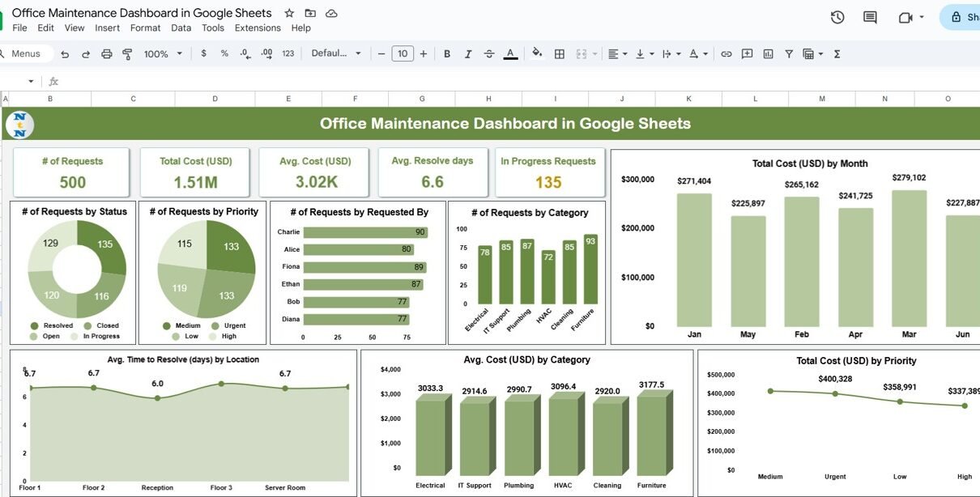The width and height of the screenshot is (980, 497).
Task: Click the NN logo image
Action: click(19, 125)
